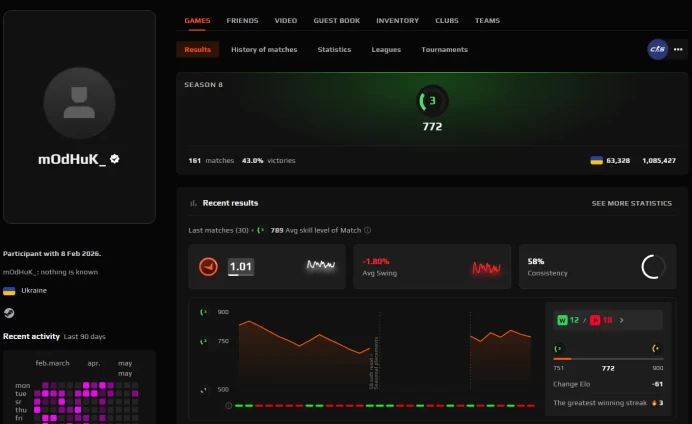Click the Elo progress bar at 772
The height and width of the screenshot is (424, 692).
(608, 359)
